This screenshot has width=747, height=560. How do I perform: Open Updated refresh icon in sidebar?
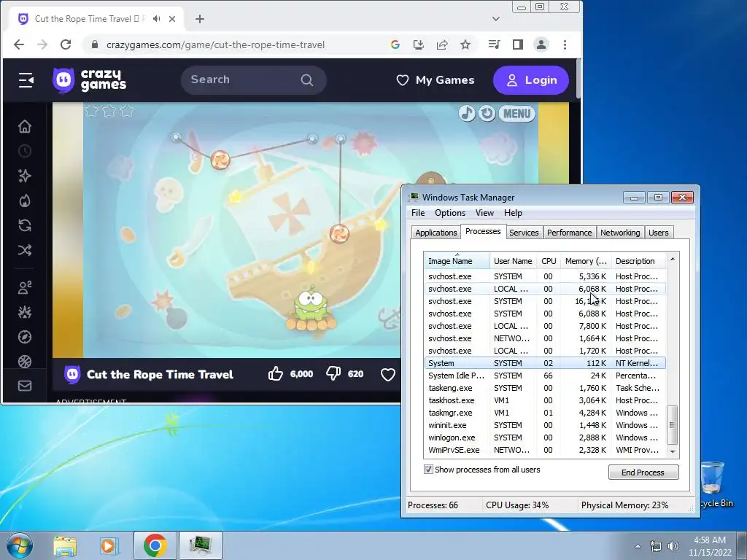25,225
